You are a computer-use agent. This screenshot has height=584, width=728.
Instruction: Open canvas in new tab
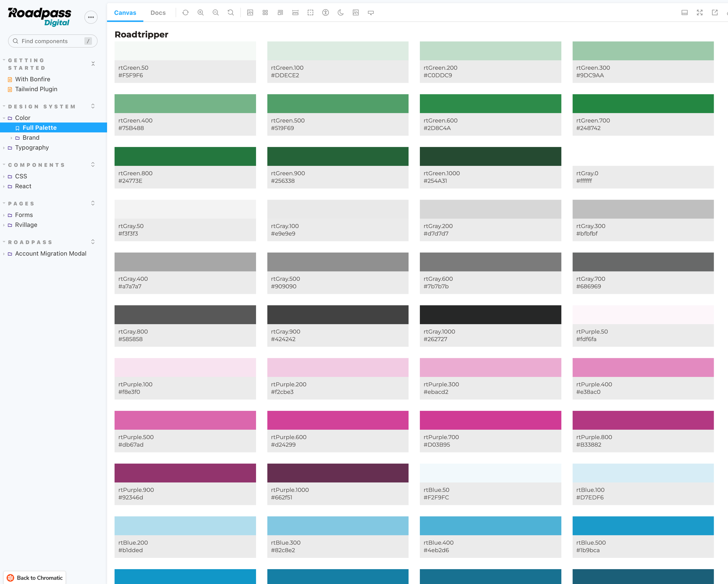(x=715, y=13)
